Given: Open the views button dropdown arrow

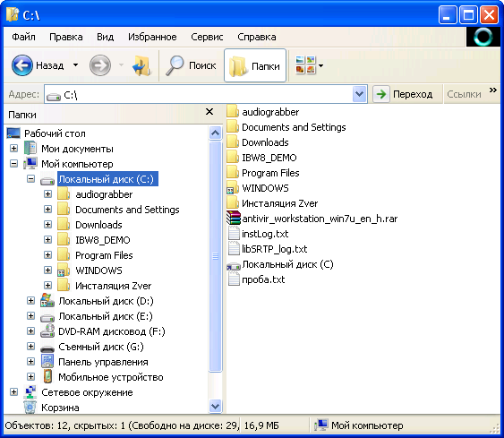Looking at the screenshot, I should pos(320,65).
